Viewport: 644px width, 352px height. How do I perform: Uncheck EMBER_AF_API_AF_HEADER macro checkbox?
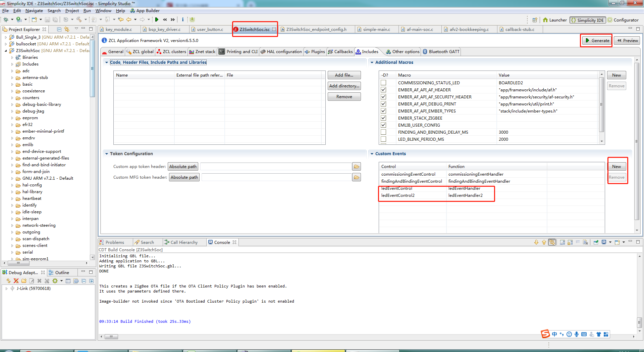pyautogui.click(x=383, y=90)
